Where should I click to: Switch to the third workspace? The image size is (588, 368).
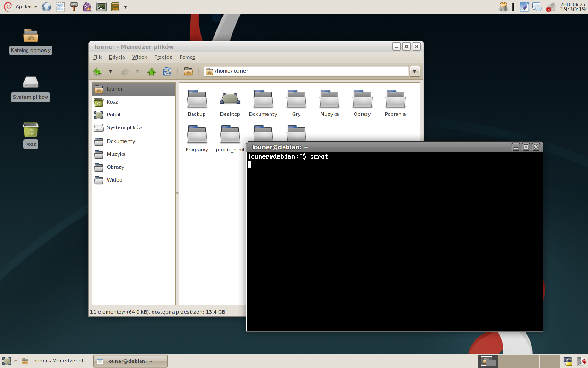(529, 361)
